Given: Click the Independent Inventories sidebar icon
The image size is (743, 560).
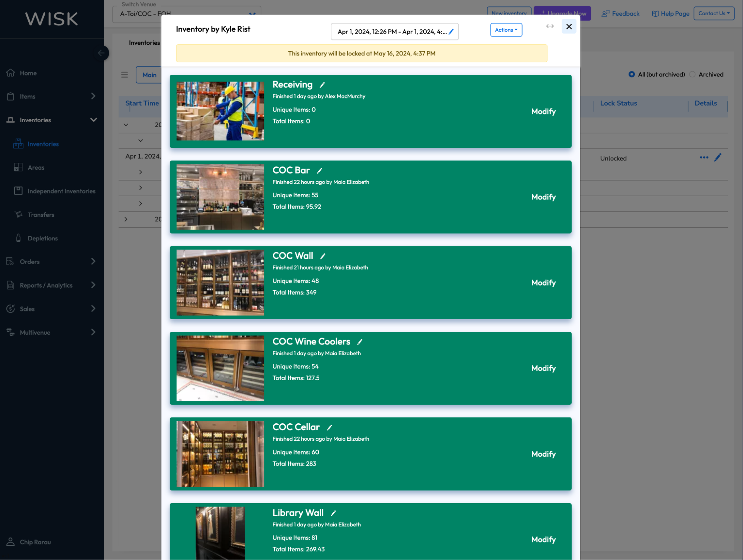Looking at the screenshot, I should pyautogui.click(x=18, y=191).
